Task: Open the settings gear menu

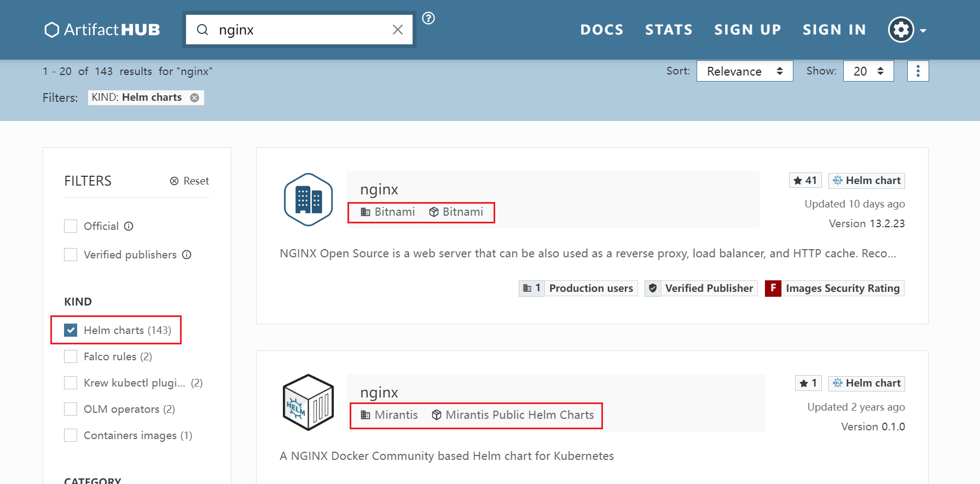Action: click(x=907, y=30)
